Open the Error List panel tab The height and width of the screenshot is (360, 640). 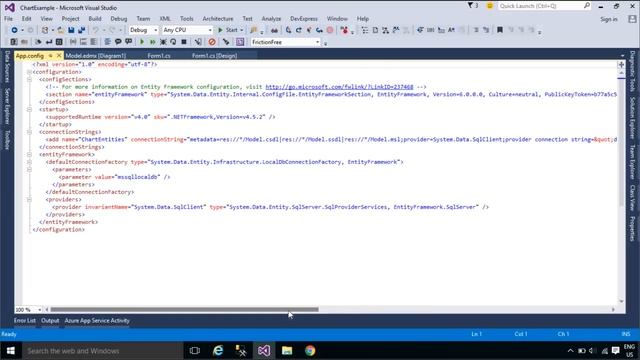[x=24, y=321]
